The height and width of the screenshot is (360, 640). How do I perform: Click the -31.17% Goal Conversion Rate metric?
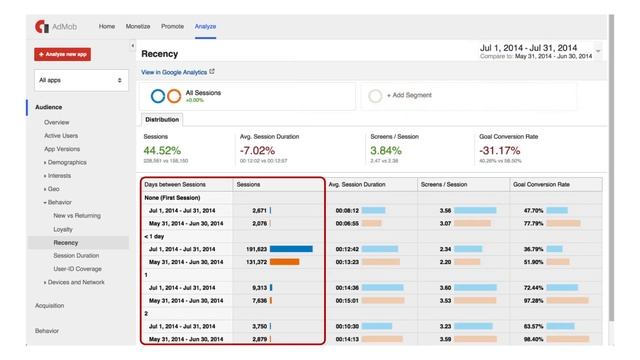point(500,151)
